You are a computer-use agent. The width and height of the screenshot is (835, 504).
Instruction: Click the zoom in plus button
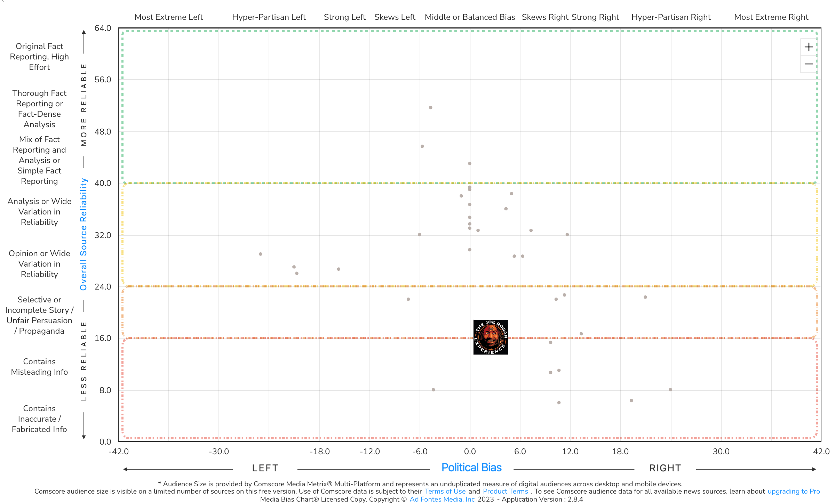pos(809,47)
